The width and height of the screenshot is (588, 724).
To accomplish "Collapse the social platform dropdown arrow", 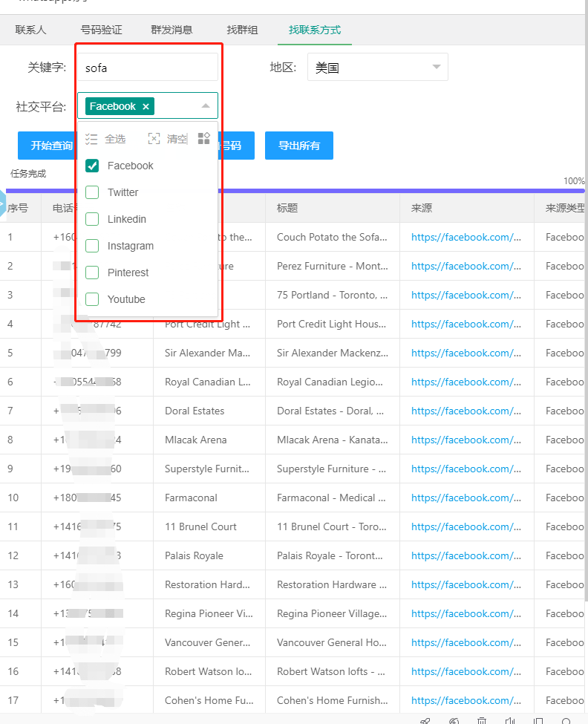I will coord(206,106).
